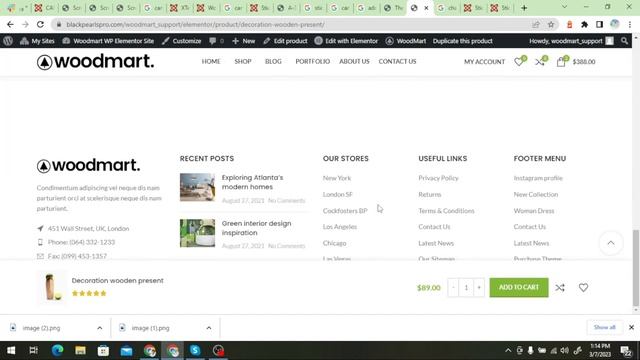Open Exploring Atlanta's modern homes post title

252,182
